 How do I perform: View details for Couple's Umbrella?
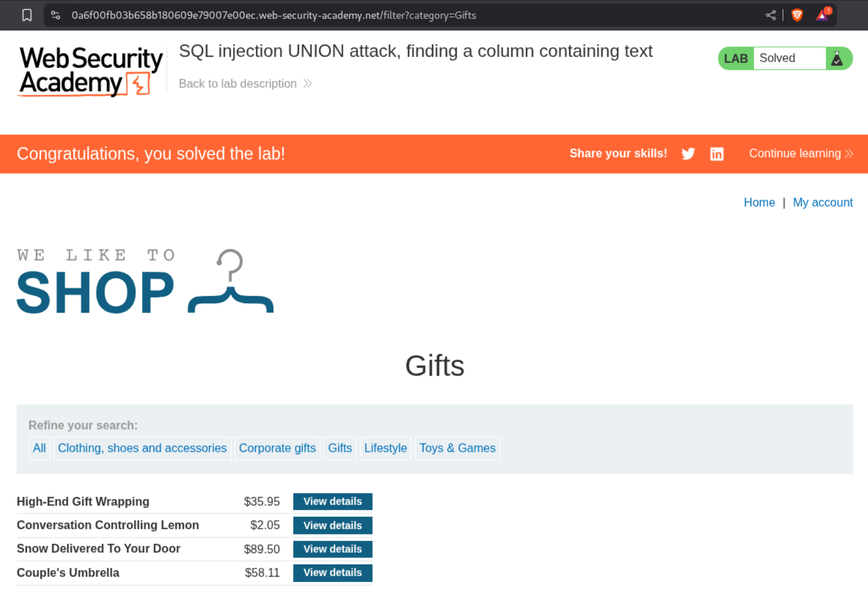(x=332, y=573)
